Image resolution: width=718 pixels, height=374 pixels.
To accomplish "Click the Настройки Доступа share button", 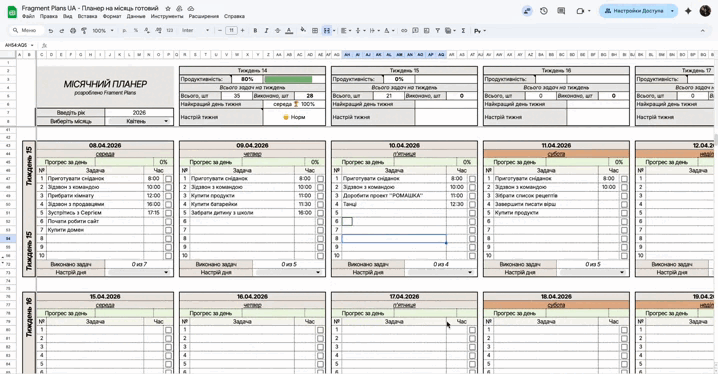I will click(x=634, y=11).
